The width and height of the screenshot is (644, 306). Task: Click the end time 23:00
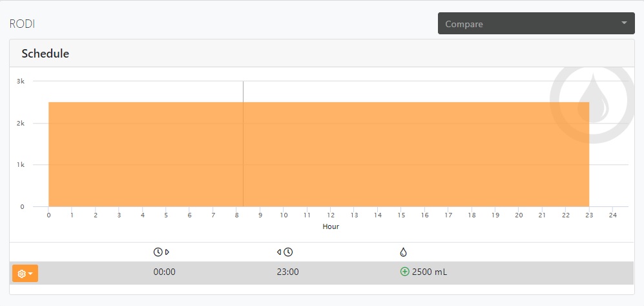288,272
